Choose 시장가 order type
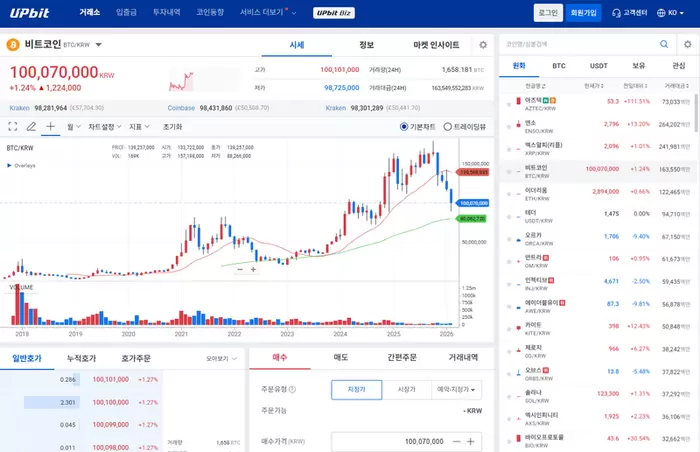Viewport: 700px width, 452px height. (x=406, y=389)
